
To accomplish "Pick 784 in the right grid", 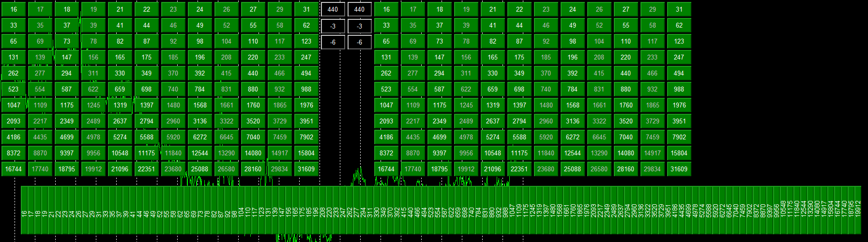I will coord(573,89).
